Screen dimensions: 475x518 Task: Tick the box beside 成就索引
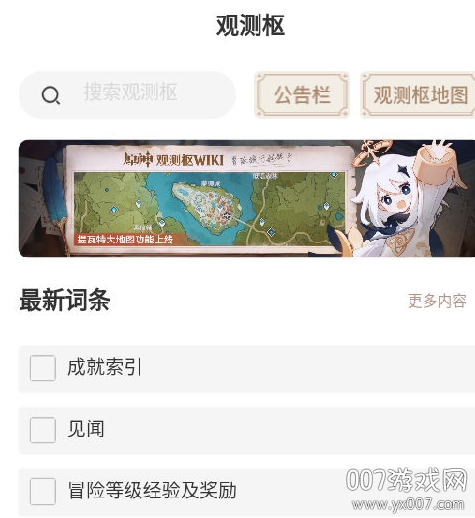click(43, 368)
